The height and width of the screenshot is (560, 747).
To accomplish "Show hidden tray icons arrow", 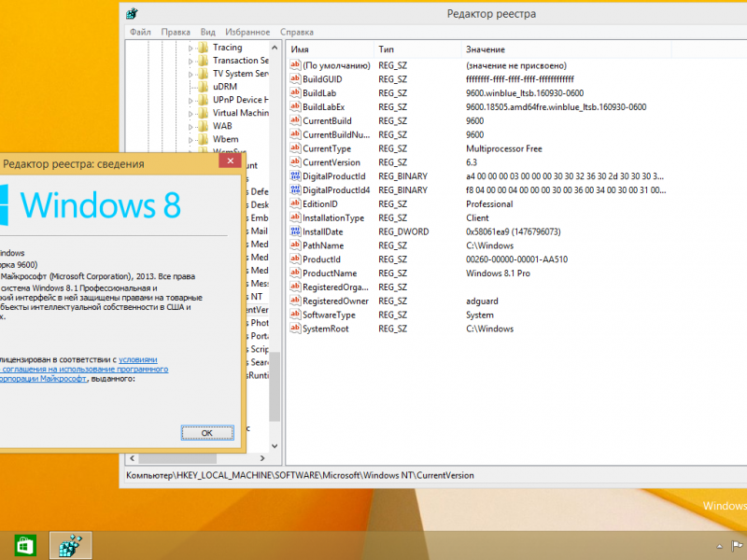I will tap(719, 546).
